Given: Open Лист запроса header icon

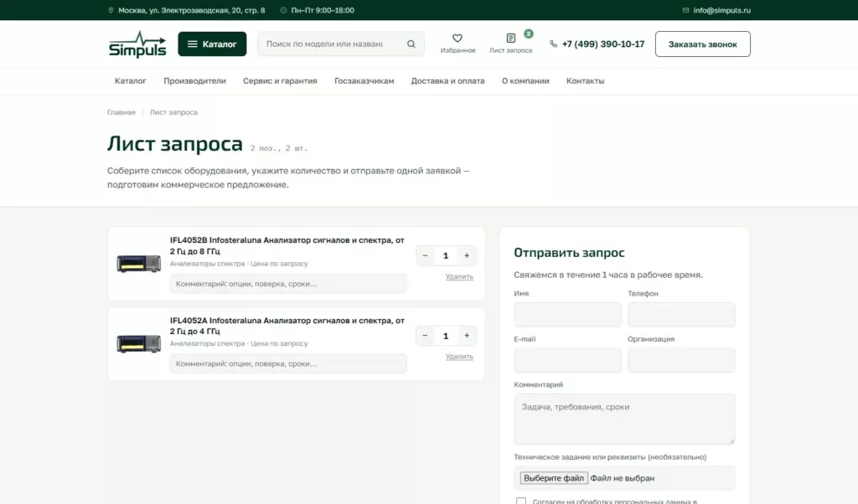Looking at the screenshot, I should (510, 44).
